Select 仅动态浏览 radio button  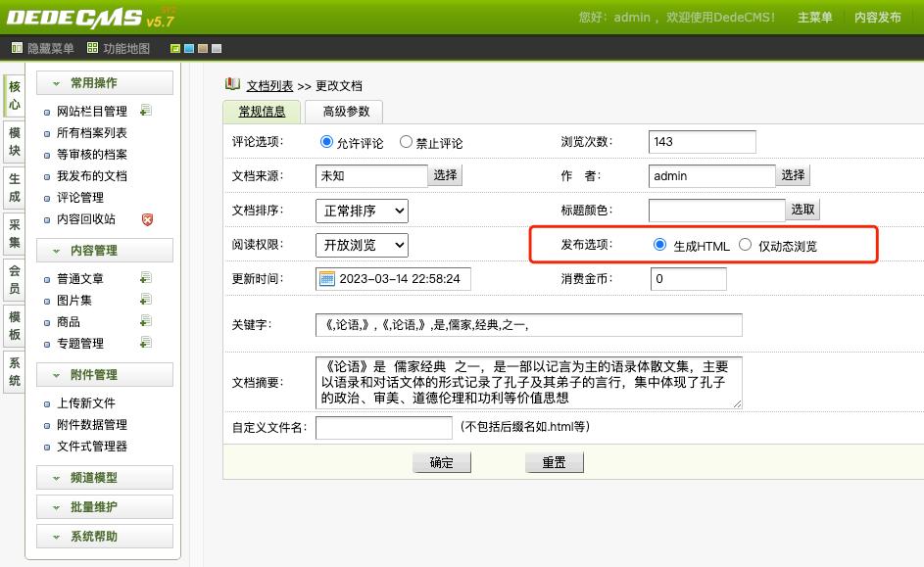(745, 245)
